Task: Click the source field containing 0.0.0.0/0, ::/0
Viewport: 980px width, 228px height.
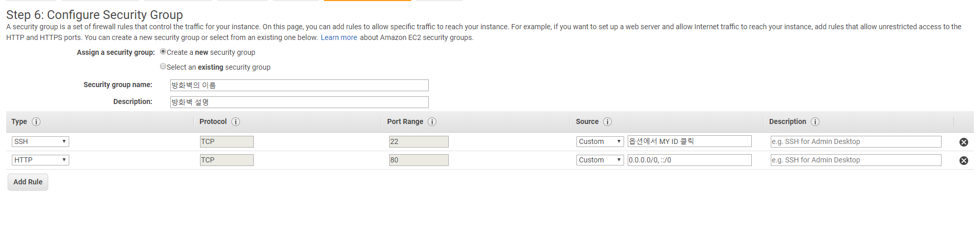Action: click(x=689, y=160)
